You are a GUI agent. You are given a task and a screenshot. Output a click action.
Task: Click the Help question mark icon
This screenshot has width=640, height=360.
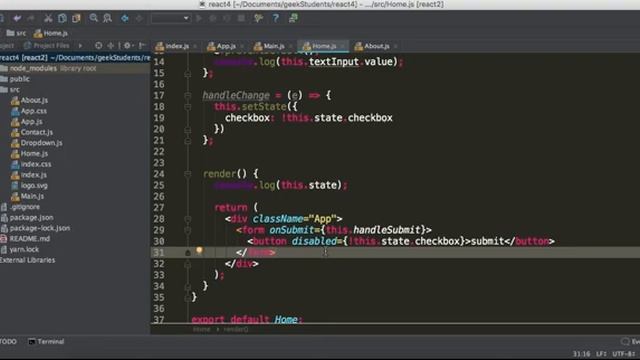pyautogui.click(x=276, y=18)
